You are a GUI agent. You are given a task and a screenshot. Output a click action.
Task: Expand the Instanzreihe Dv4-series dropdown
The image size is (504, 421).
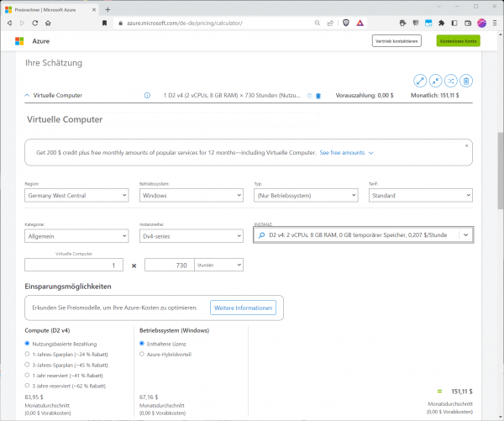(x=192, y=236)
